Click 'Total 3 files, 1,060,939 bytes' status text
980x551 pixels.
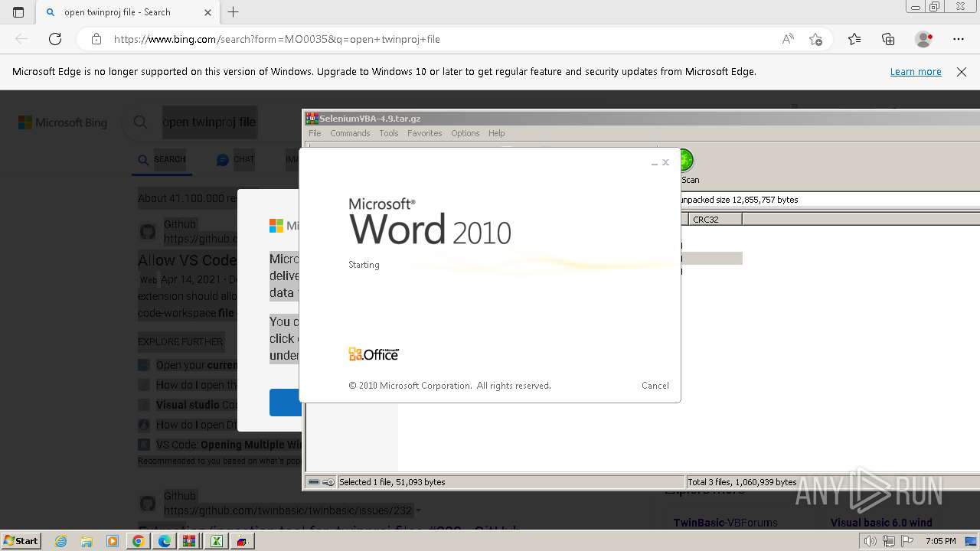(x=742, y=482)
